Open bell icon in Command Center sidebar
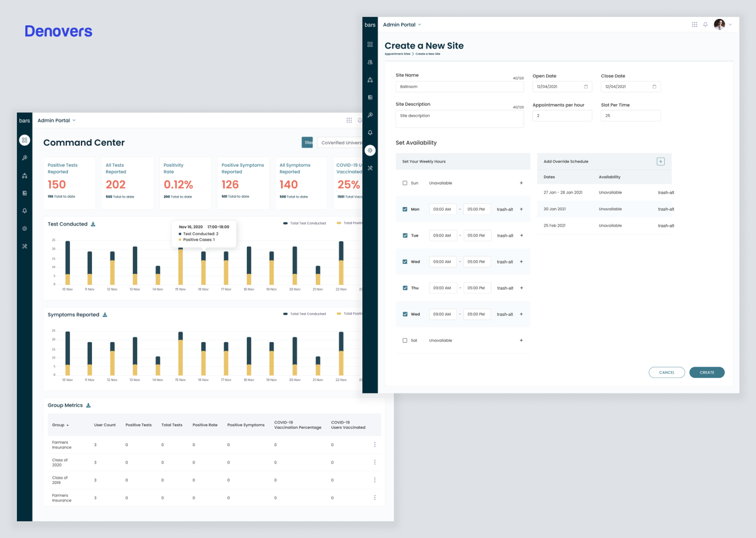Screen dimensions: 756x538 (24, 211)
